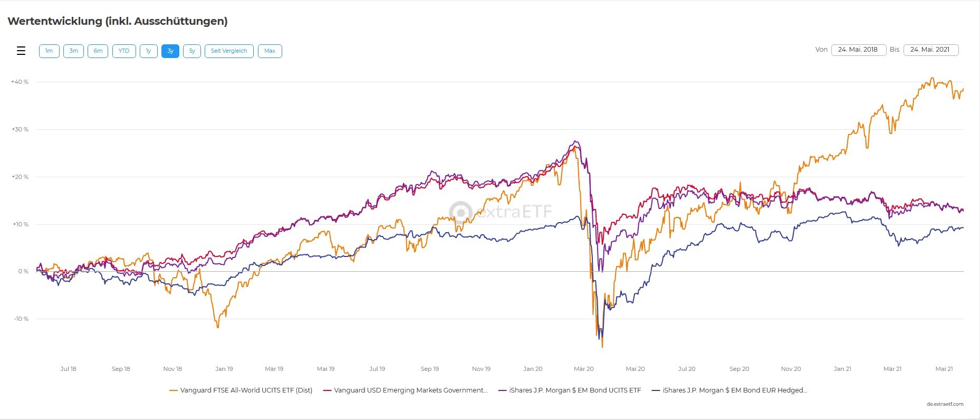Open the Bis end date field

point(930,50)
